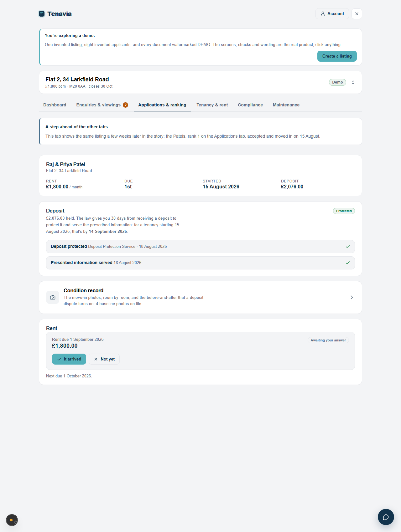Click the started date 15 August 2026
The image size is (401, 532).
221,187
